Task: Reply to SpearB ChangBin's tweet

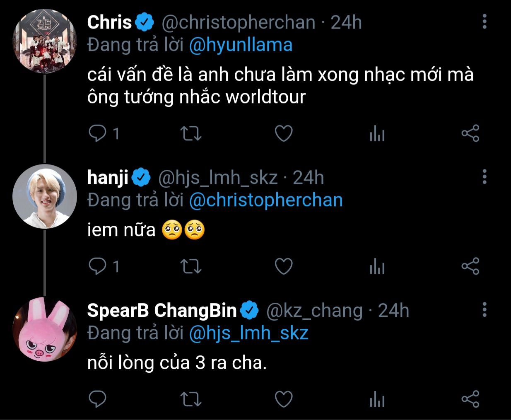Action: coord(98,399)
